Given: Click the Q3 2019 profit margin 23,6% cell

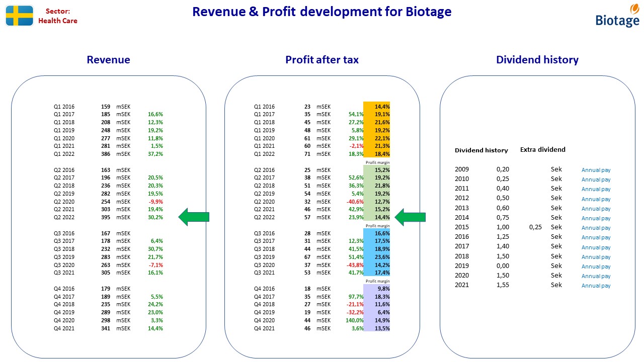Looking at the screenshot, I should click(x=377, y=257).
